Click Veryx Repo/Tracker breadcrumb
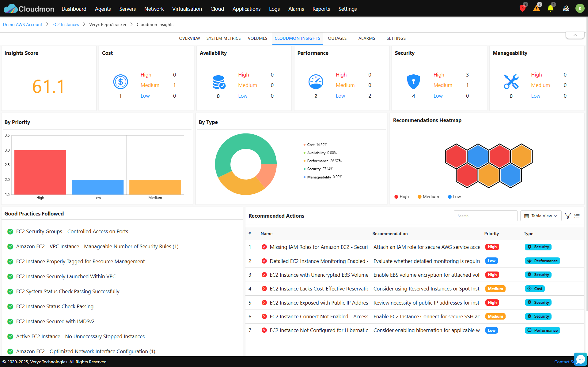Screen dimensions: 588x367 coord(108,24)
